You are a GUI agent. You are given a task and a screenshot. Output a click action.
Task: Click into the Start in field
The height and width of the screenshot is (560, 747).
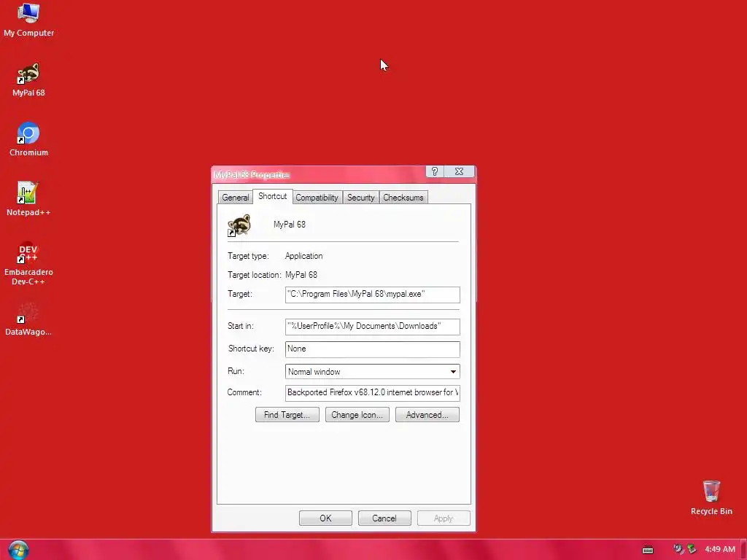pyautogui.click(x=373, y=327)
